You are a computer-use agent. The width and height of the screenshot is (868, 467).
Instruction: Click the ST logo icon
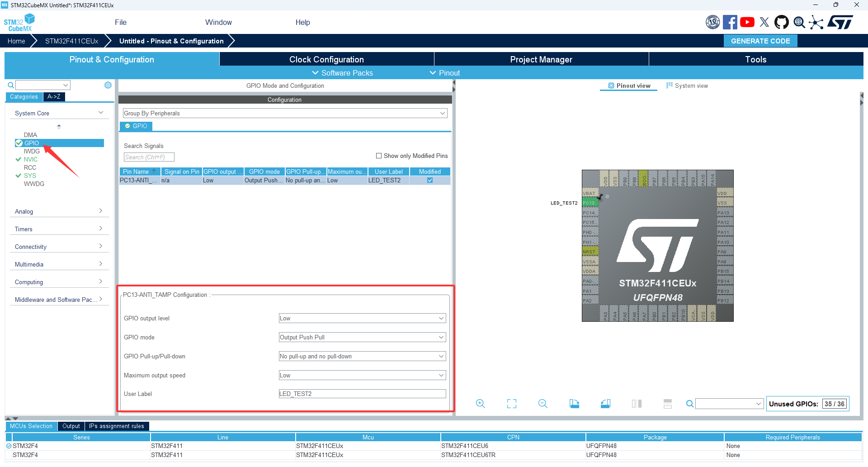click(x=840, y=22)
